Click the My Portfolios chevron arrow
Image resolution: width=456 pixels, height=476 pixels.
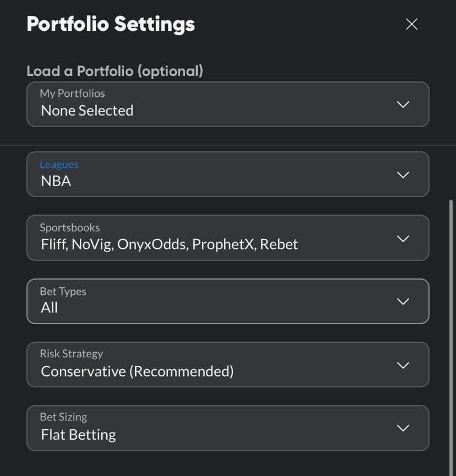point(403,104)
